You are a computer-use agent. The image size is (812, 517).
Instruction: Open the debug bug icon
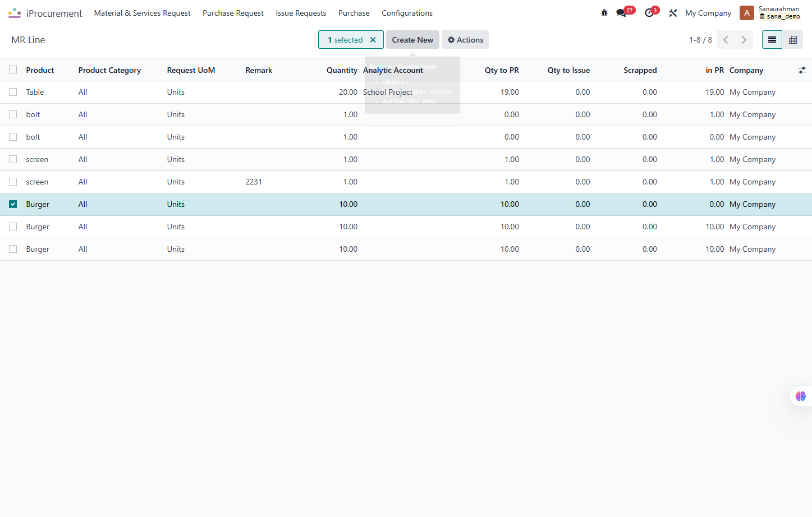[x=604, y=13]
